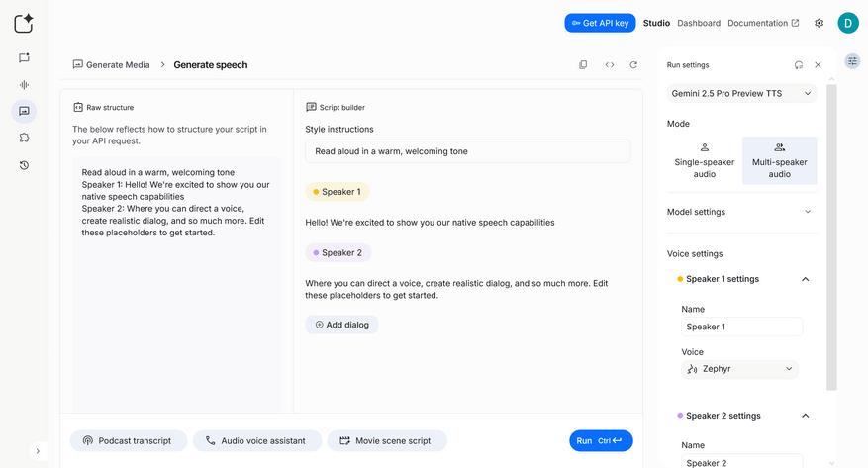Open the Documentation link

click(x=763, y=23)
